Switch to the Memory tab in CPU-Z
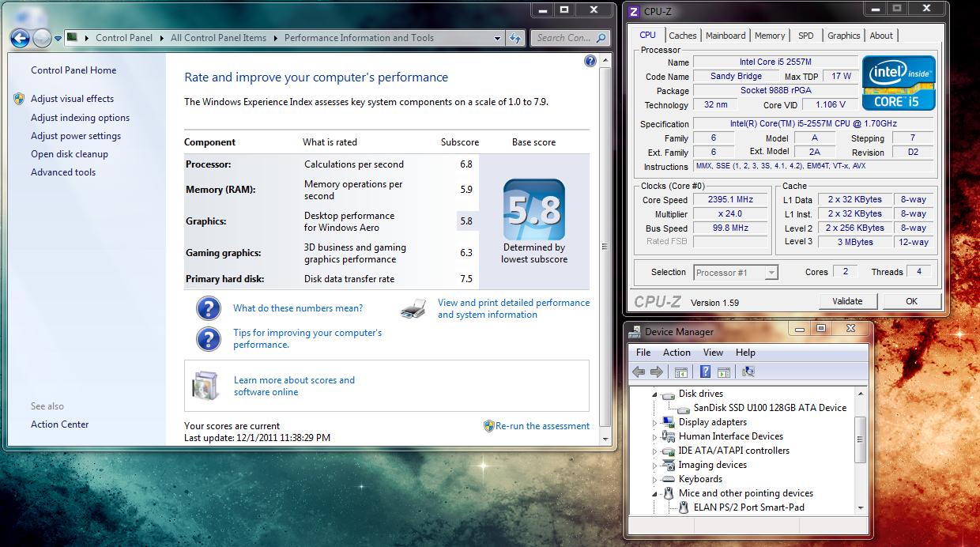The height and width of the screenshot is (547, 980). click(x=770, y=36)
